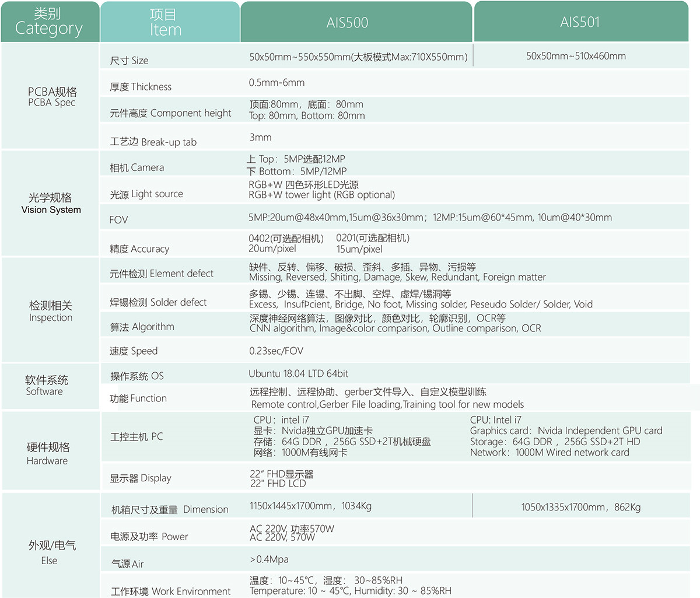This screenshot has width=700, height=598.
Task: Click the 0.23sec/FOV speed value
Action: (x=276, y=351)
